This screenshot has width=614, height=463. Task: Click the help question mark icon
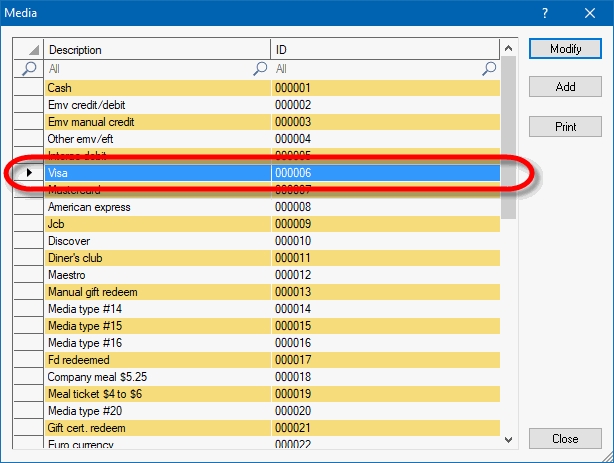coord(545,13)
